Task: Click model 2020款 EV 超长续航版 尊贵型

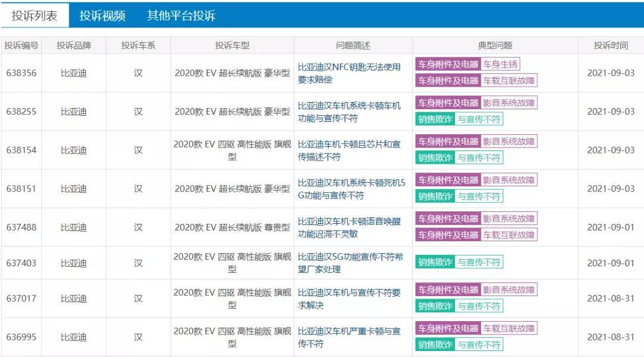Action: 233,227
